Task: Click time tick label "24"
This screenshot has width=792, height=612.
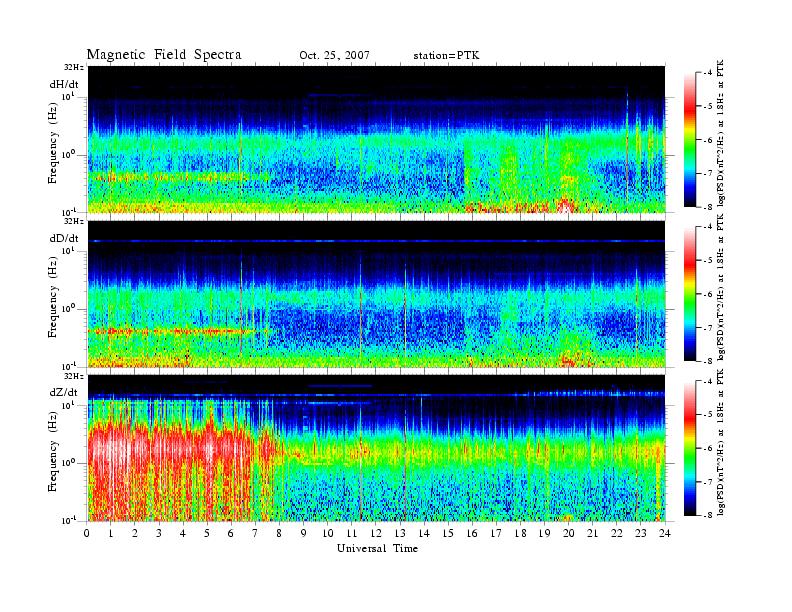Action: 664,533
